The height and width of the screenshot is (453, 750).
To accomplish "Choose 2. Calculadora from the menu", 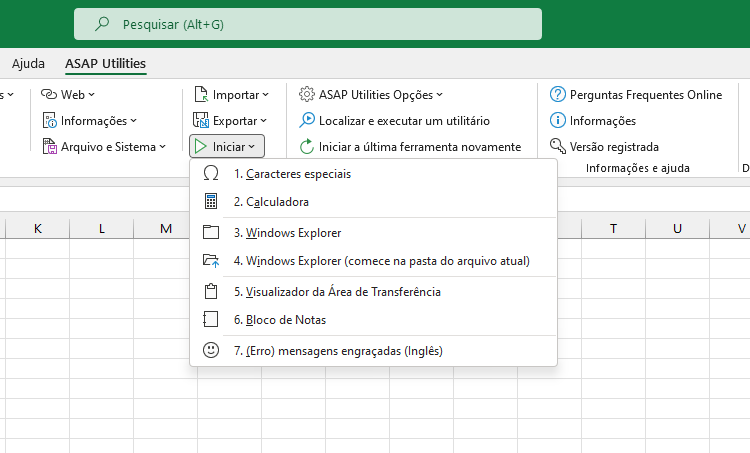I will pyautogui.click(x=373, y=201).
